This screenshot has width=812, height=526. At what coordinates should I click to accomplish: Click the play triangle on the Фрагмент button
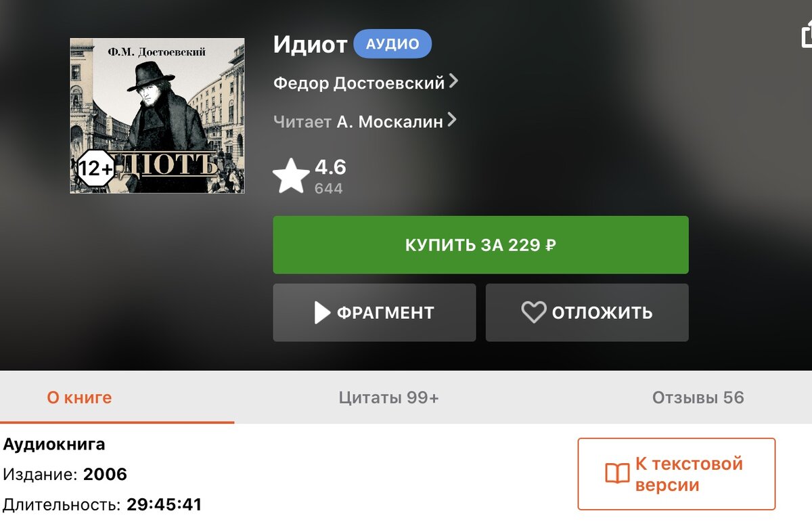(x=322, y=313)
